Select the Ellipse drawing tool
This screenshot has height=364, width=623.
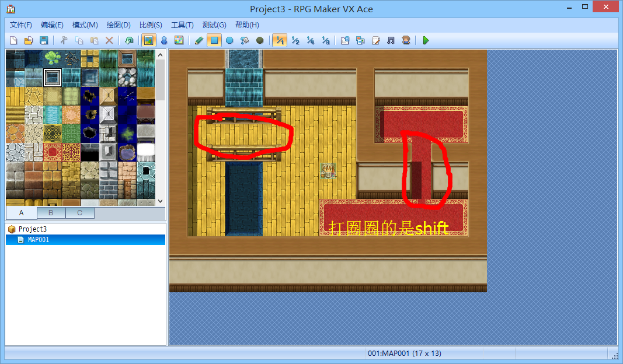[x=229, y=40]
